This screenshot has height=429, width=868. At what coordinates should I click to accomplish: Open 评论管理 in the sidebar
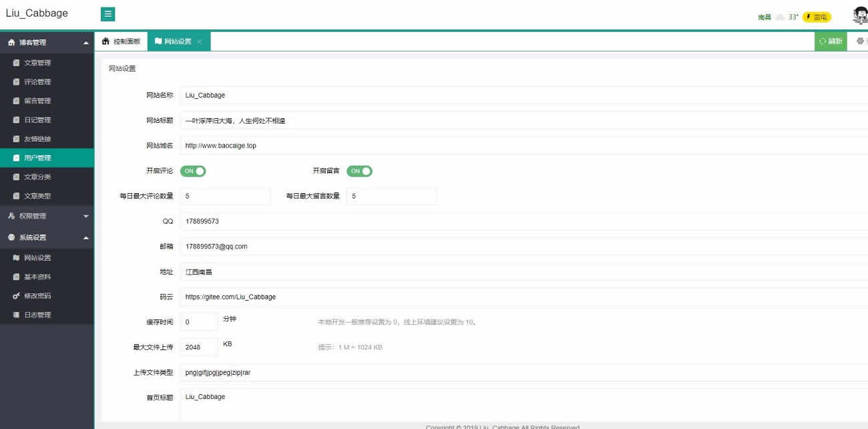[37, 82]
